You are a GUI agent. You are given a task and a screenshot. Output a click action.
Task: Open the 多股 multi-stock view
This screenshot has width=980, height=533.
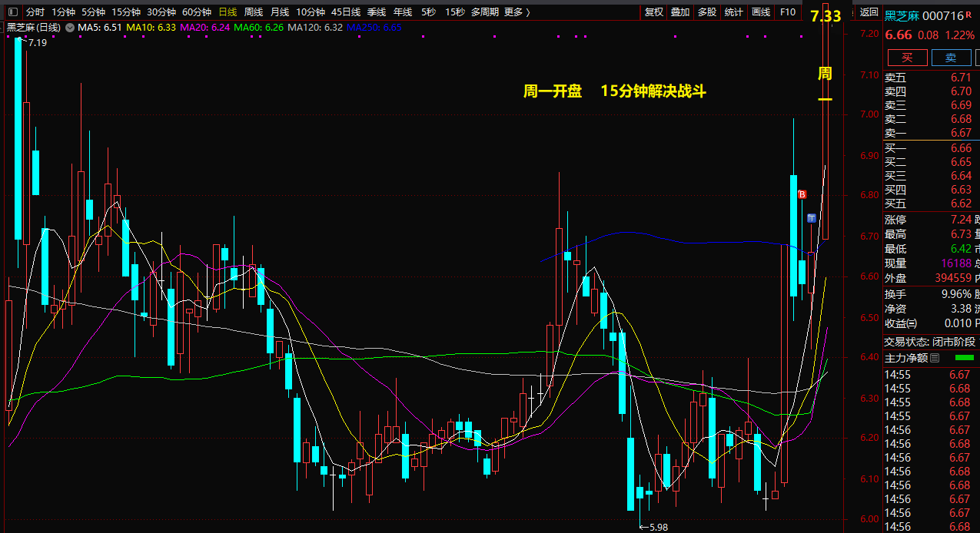pyautogui.click(x=707, y=12)
